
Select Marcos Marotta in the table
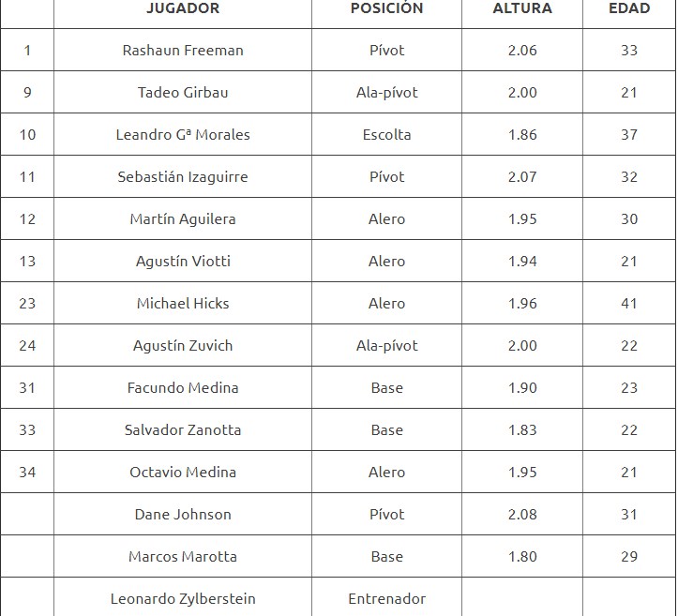pyautogui.click(x=183, y=557)
